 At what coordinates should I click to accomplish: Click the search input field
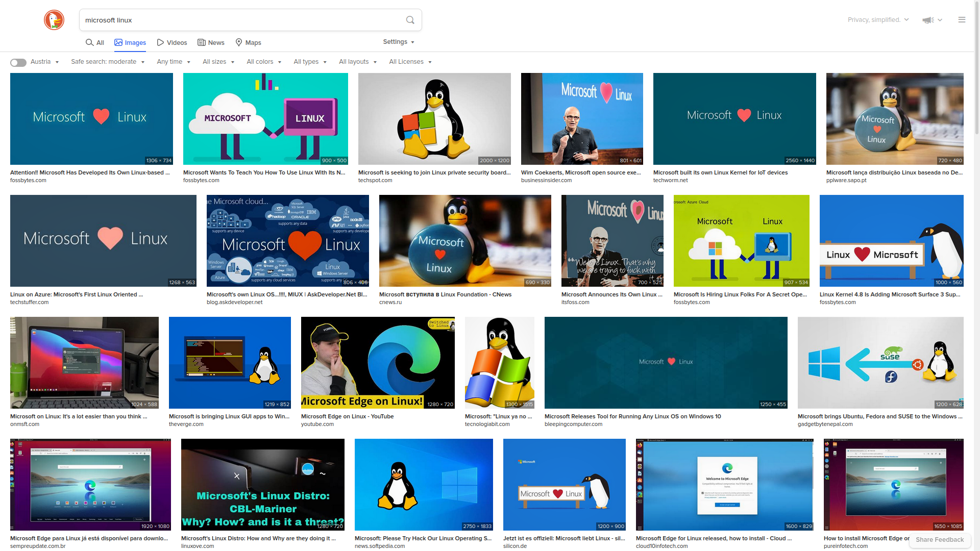coord(240,20)
